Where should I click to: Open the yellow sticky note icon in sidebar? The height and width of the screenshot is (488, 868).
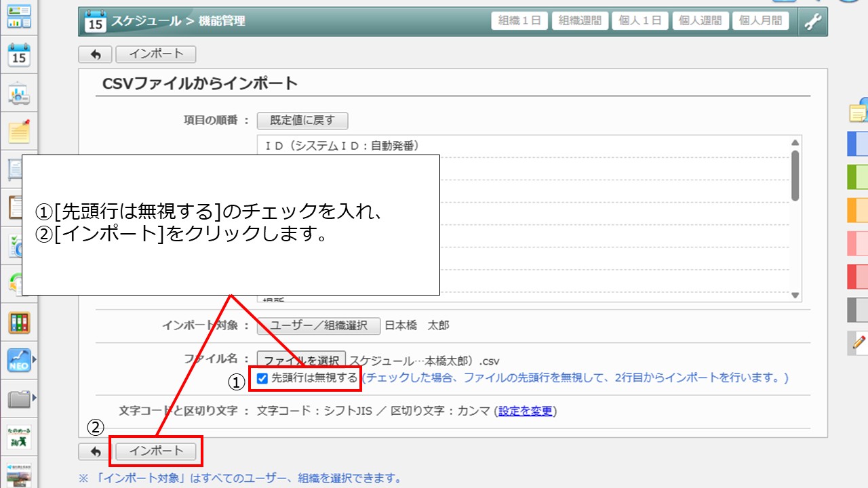coord(19,131)
